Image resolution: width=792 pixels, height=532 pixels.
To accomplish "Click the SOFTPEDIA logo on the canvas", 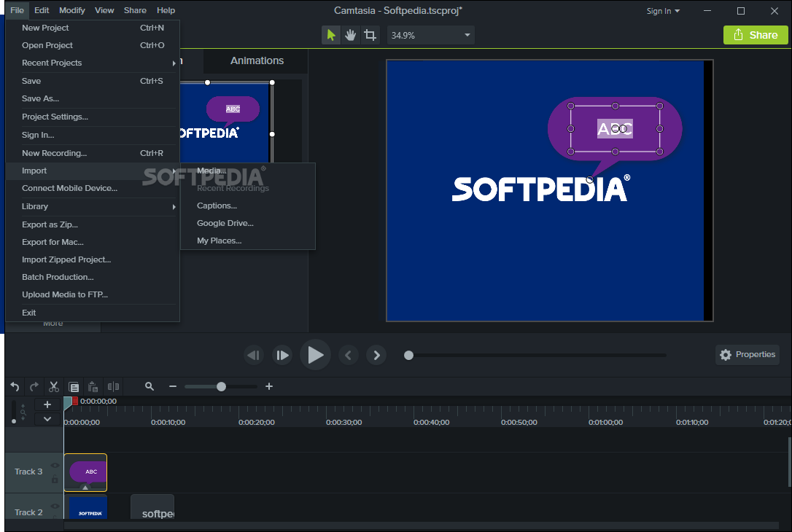I will (541, 188).
